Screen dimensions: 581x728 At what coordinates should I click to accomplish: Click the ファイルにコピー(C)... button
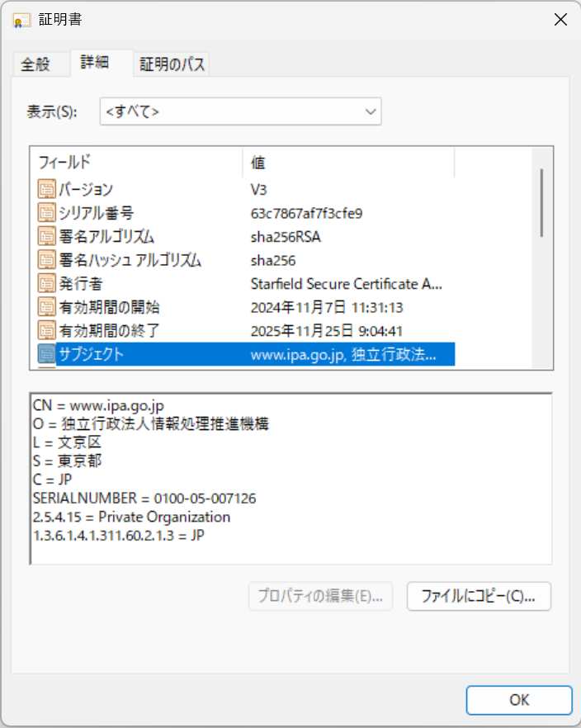click(479, 596)
